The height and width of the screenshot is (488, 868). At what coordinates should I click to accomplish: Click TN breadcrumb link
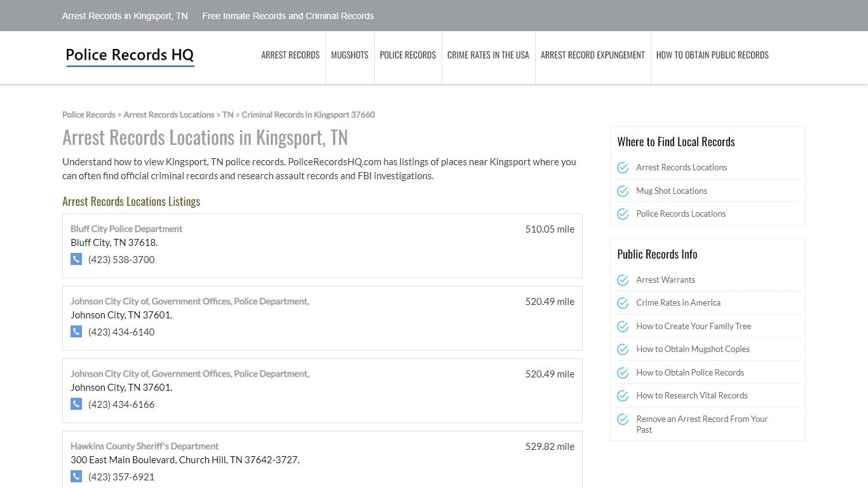point(227,114)
